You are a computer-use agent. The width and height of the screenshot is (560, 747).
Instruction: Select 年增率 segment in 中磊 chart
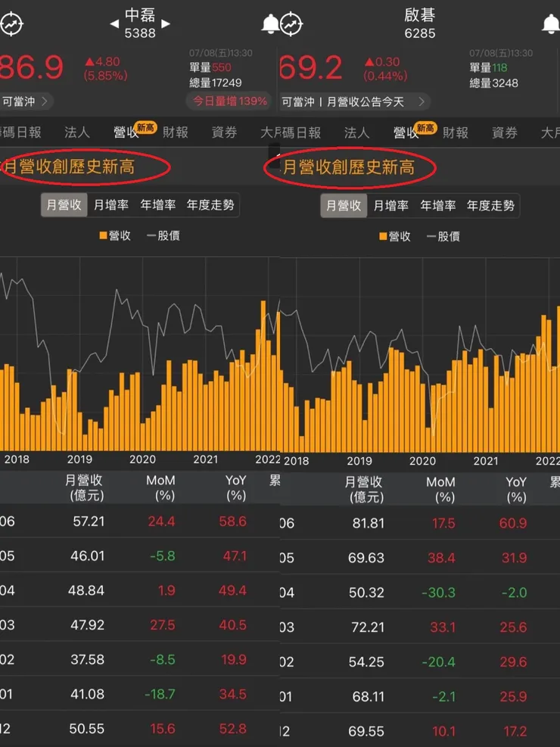157,205
